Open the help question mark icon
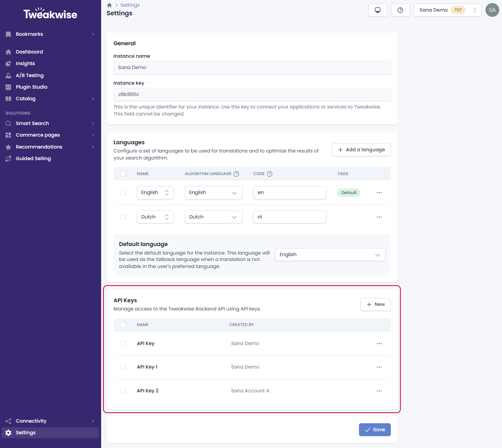502x448 pixels. [400, 10]
